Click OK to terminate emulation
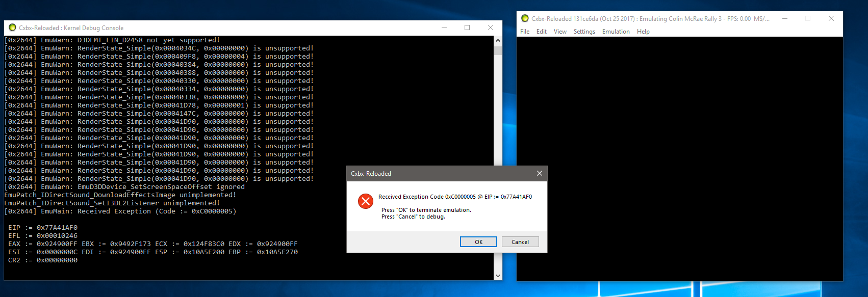The height and width of the screenshot is (297, 868). [478, 242]
